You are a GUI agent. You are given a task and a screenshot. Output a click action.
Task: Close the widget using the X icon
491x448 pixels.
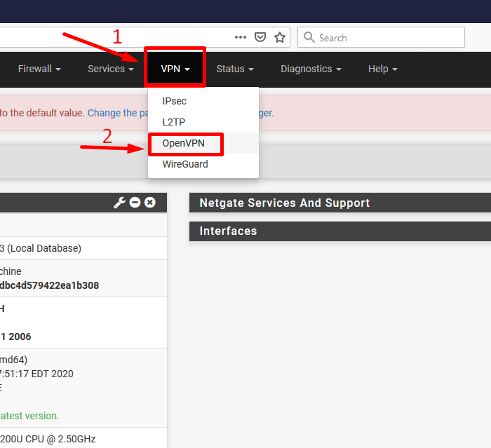[150, 202]
